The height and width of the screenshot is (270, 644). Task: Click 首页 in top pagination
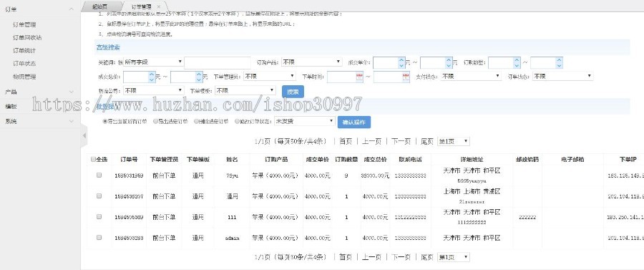tap(346, 141)
